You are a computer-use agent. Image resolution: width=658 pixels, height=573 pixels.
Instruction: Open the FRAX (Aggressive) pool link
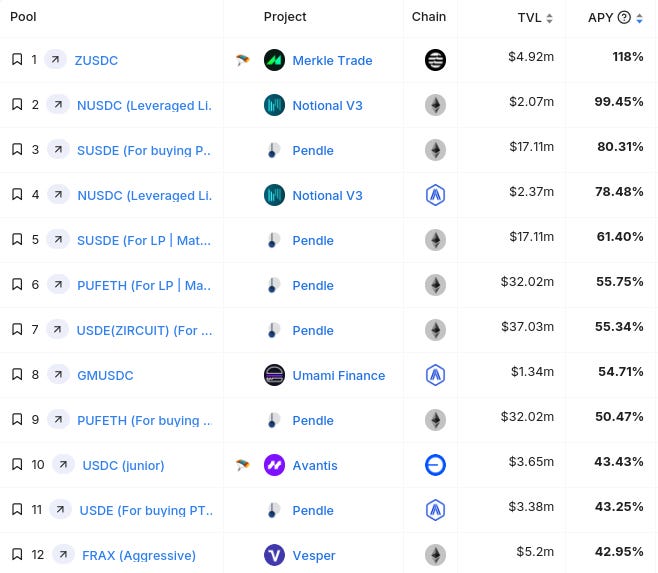[x=139, y=555]
